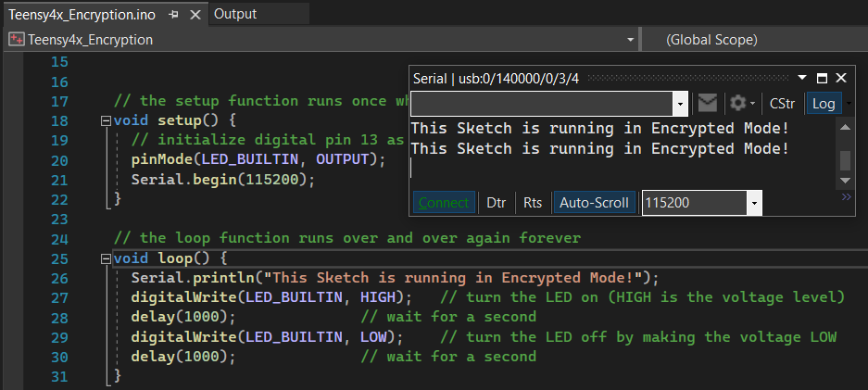Click the send envelope icon in Serial monitor
868x390 pixels.
[x=707, y=104]
